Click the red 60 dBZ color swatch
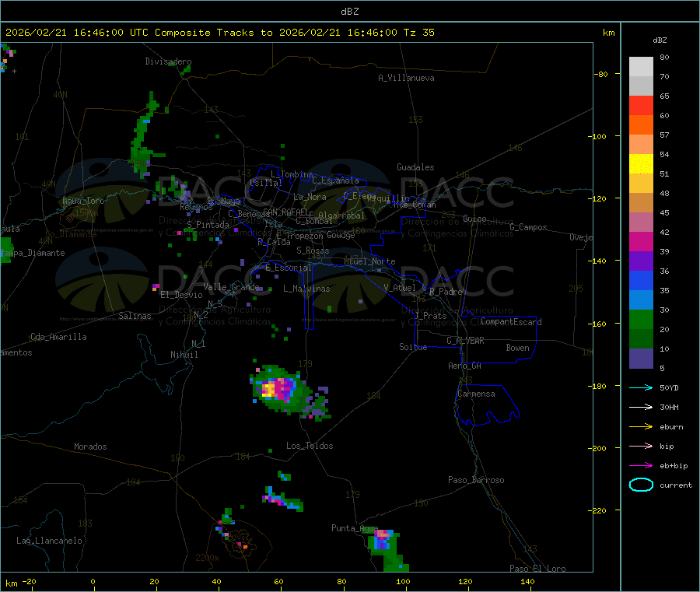The height and width of the screenshot is (592, 700). [641, 105]
